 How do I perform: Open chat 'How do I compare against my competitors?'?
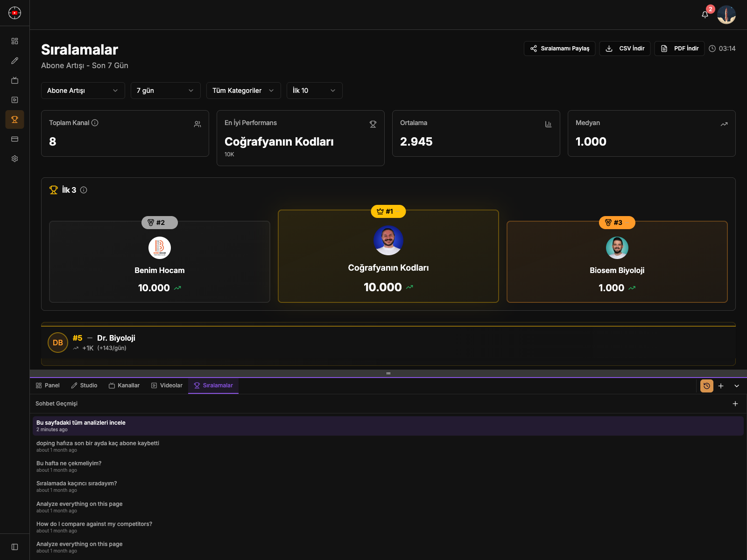[388, 527]
